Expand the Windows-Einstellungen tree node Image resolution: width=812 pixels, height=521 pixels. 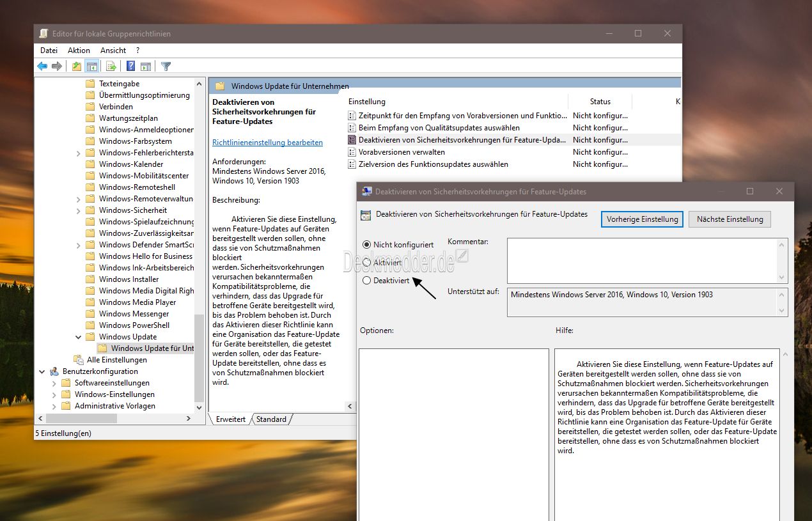click(x=54, y=394)
